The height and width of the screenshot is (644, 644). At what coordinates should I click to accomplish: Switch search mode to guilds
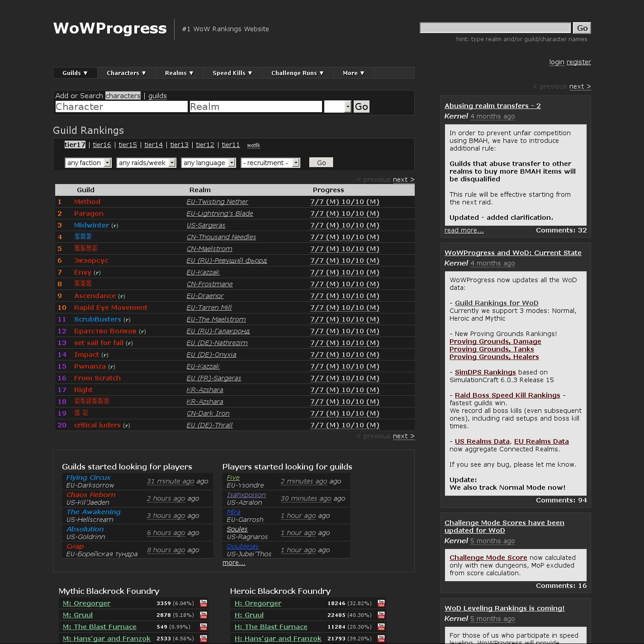coord(157,96)
